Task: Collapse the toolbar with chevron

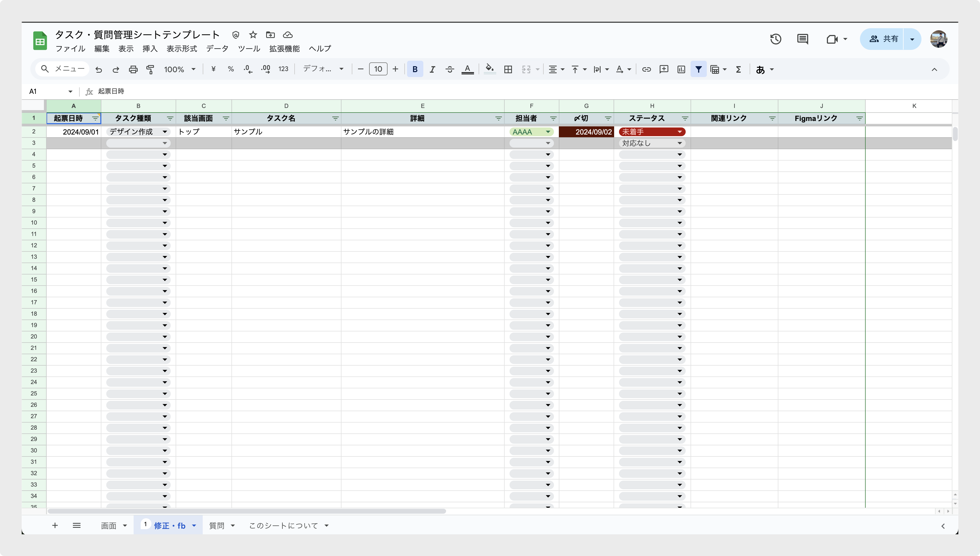Action: coord(934,69)
